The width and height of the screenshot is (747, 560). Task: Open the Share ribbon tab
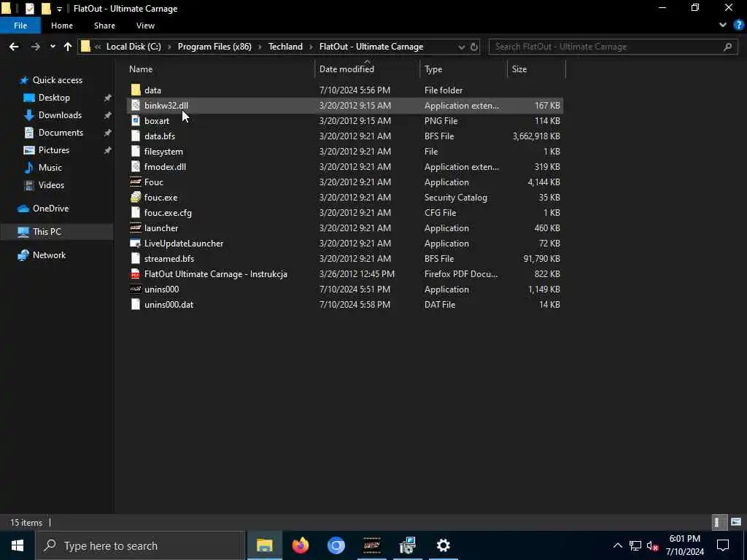[104, 26]
